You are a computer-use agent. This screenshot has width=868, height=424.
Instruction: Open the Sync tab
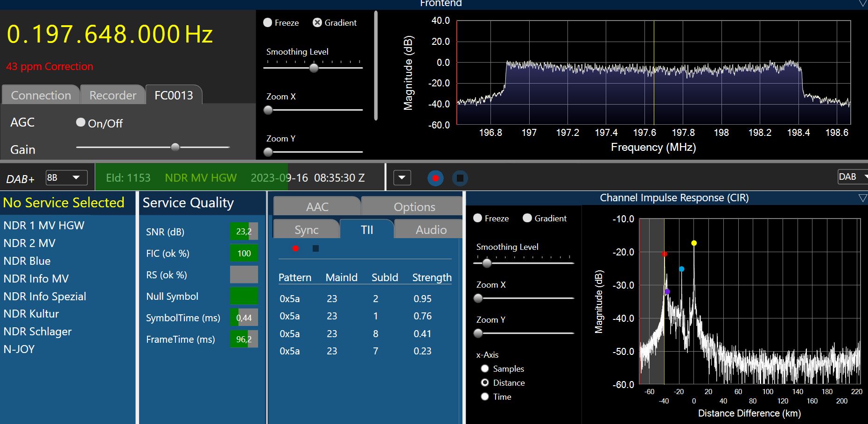tap(306, 230)
